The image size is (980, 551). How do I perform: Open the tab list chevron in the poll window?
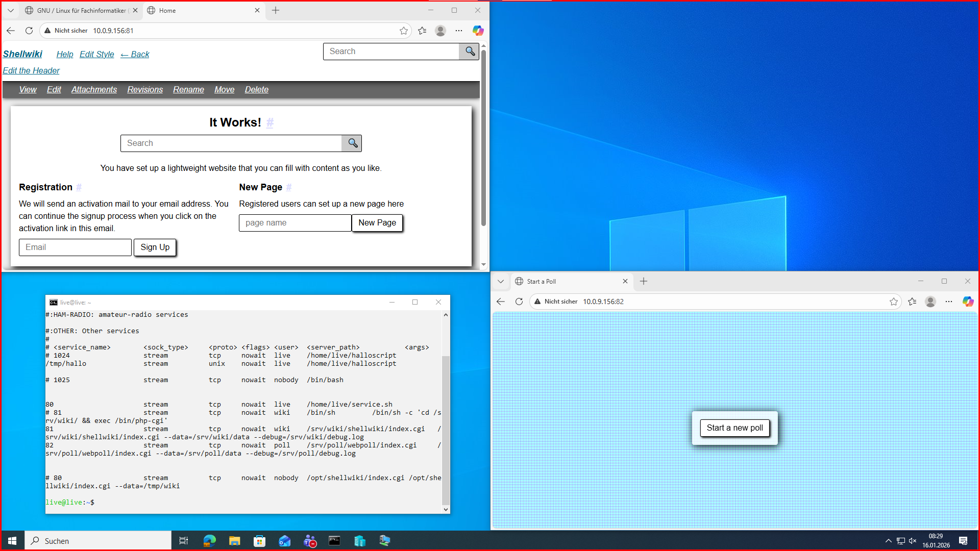pos(501,281)
